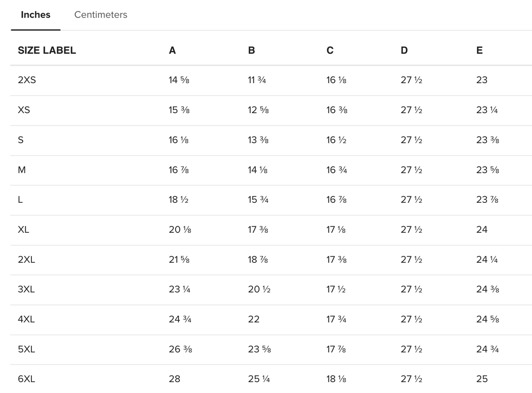The width and height of the screenshot is (532, 393).
Task: Click the column C header
Action: click(330, 50)
